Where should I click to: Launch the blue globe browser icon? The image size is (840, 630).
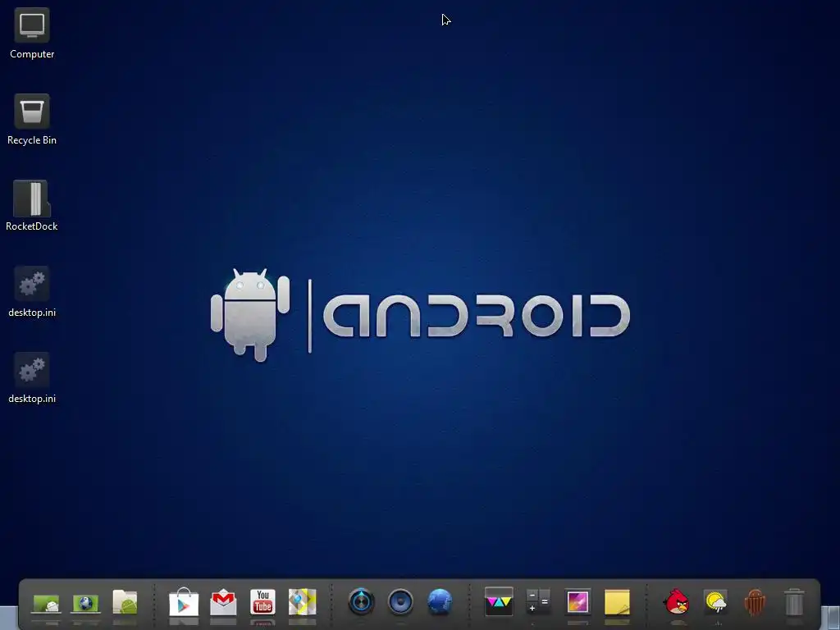[x=440, y=601]
